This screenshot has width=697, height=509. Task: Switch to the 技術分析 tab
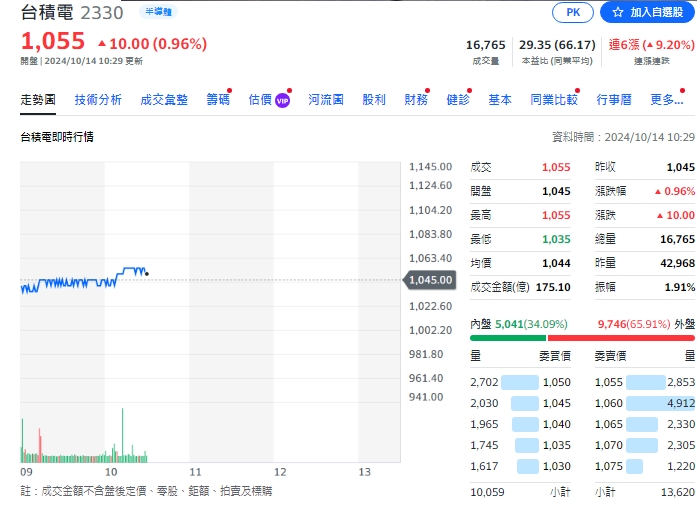coord(98,100)
